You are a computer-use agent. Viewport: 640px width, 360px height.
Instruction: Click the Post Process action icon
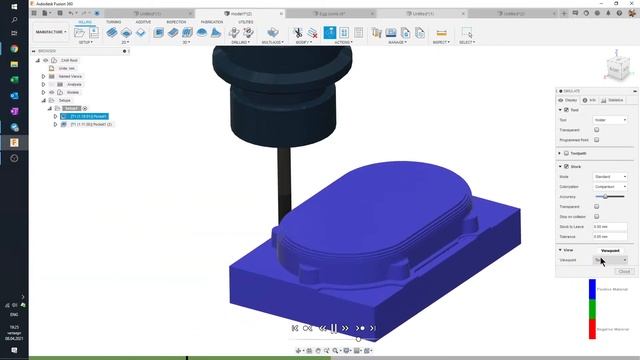[x=344, y=32]
